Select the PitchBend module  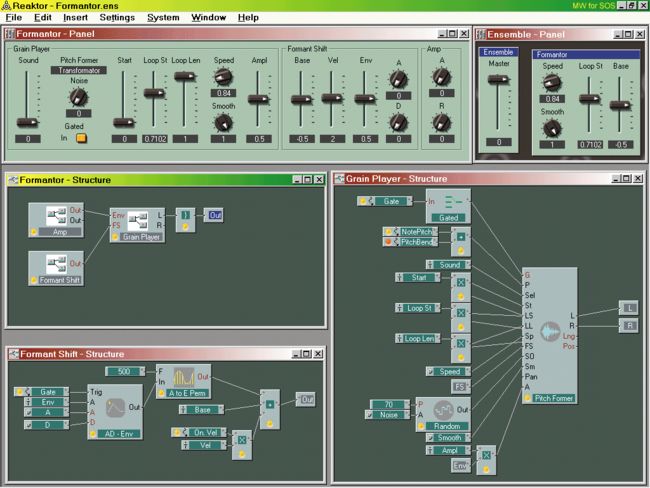410,242
